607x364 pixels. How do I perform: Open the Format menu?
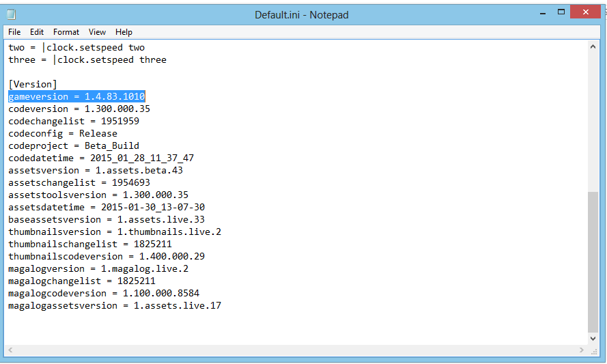[x=66, y=32]
